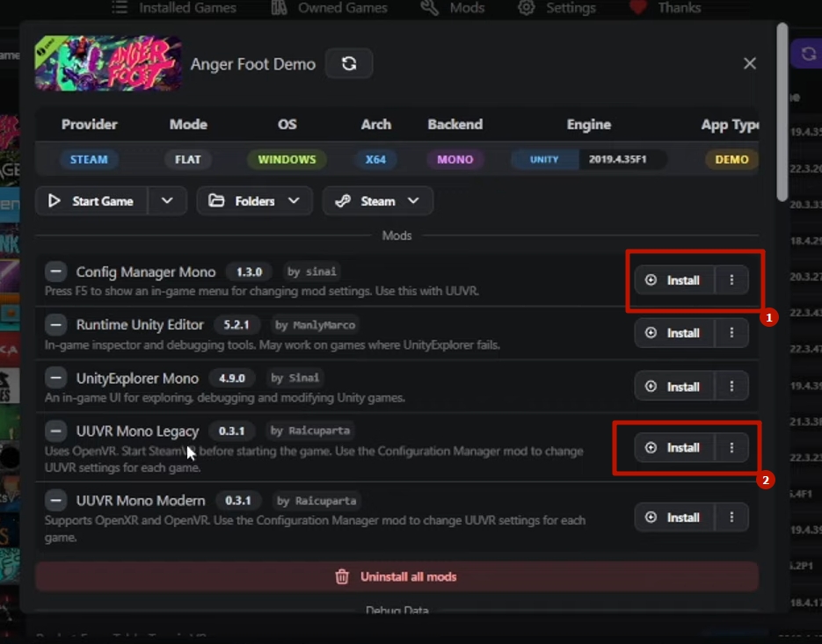Click author tag 'by Raicuparta' on UUVR Mono Legacy
The image size is (822, 644).
point(310,431)
